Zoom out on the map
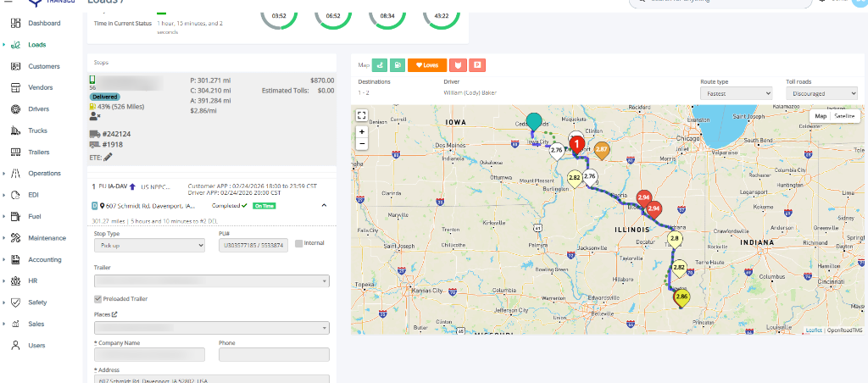This screenshot has width=868, height=383. (361, 144)
